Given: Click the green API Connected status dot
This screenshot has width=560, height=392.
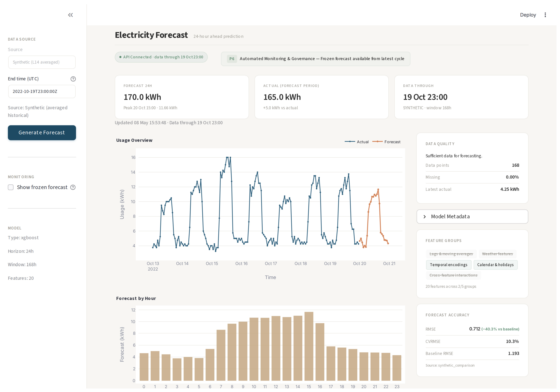Looking at the screenshot, I should 120,57.
